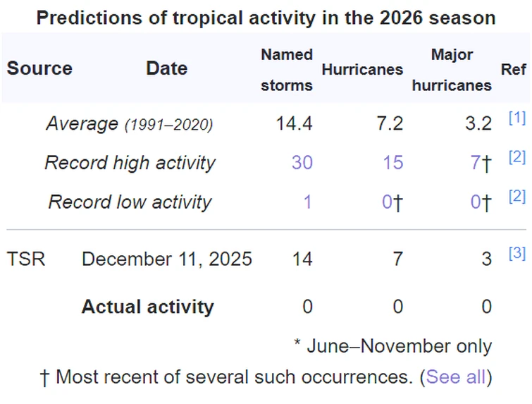Click the Source column header
This screenshot has width=532, height=404.
click(x=39, y=68)
